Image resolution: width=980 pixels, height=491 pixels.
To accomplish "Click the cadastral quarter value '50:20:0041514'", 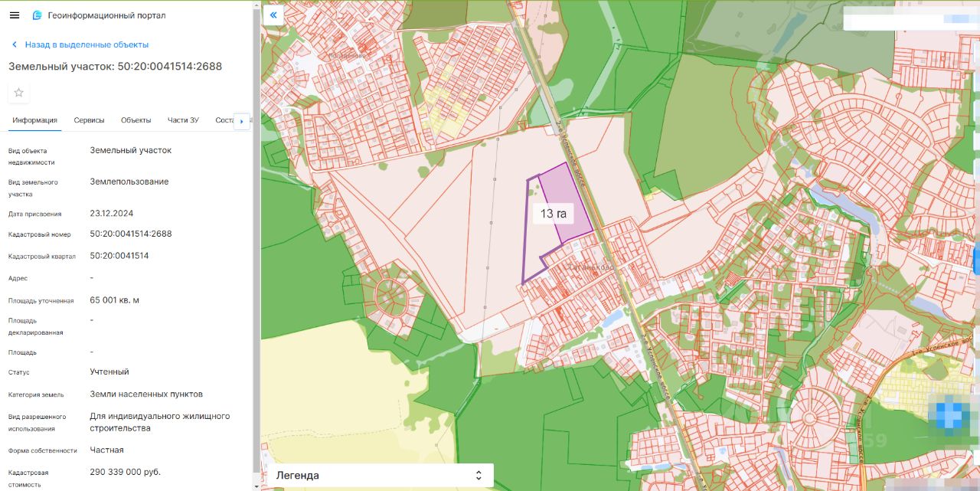I will [x=119, y=255].
